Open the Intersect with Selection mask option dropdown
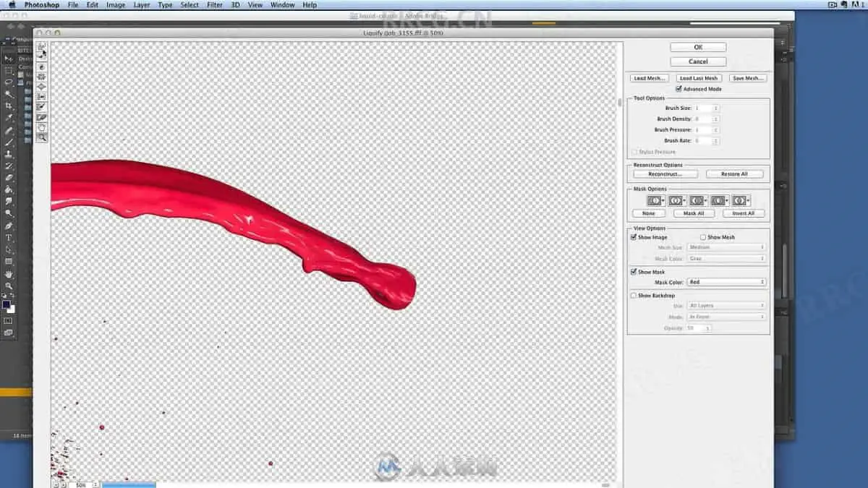 [719, 200]
